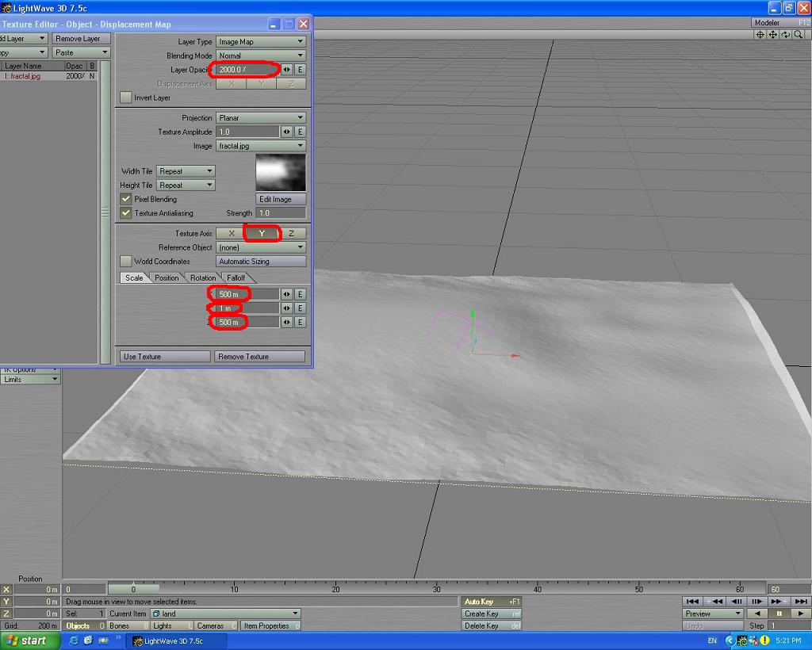Set Texture Axis to Z

[292, 233]
